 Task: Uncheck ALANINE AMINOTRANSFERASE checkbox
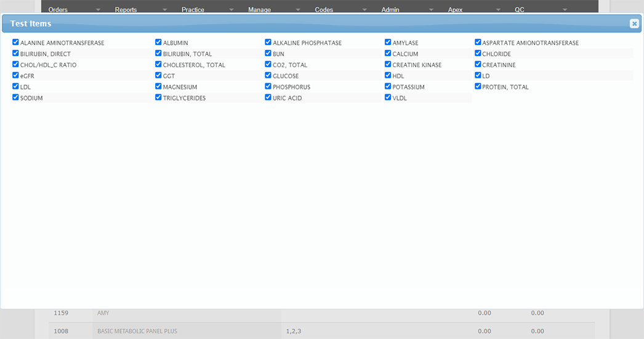pos(15,42)
